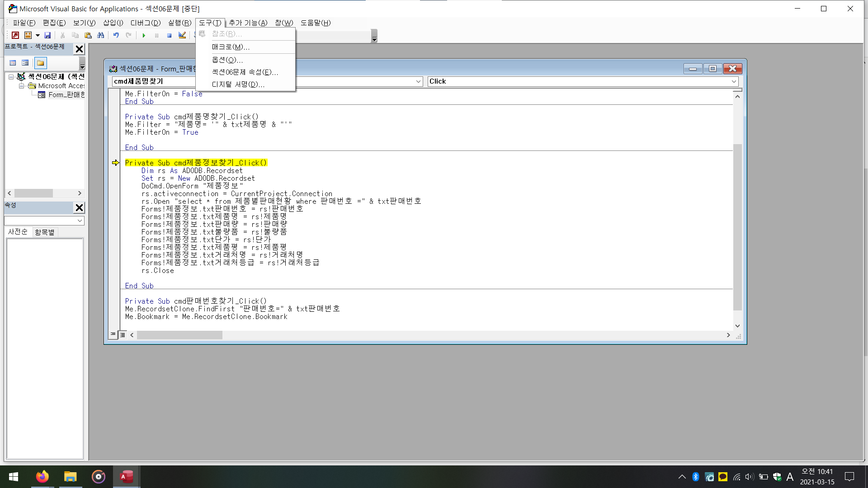
Task: Select the 항목별 tab in properties
Action: point(45,232)
